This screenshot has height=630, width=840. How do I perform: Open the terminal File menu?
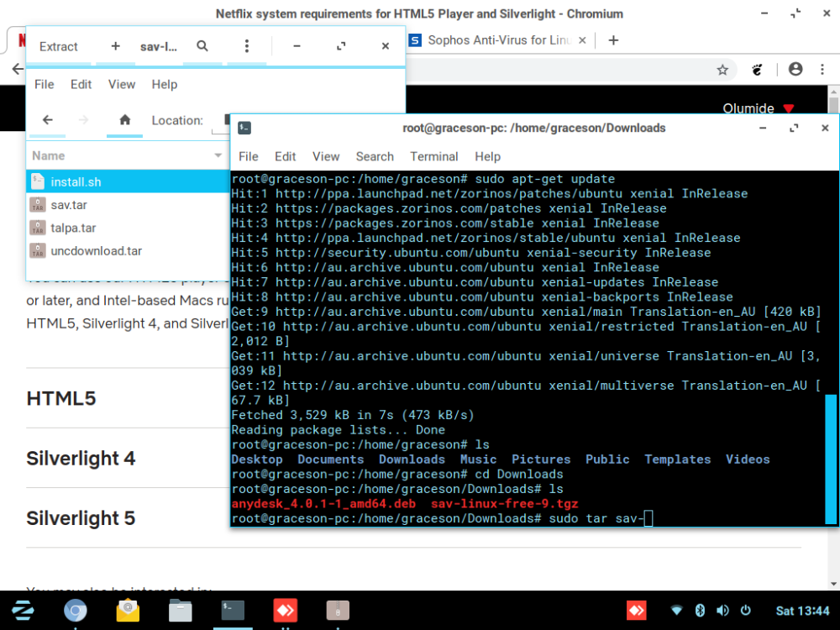pos(248,157)
